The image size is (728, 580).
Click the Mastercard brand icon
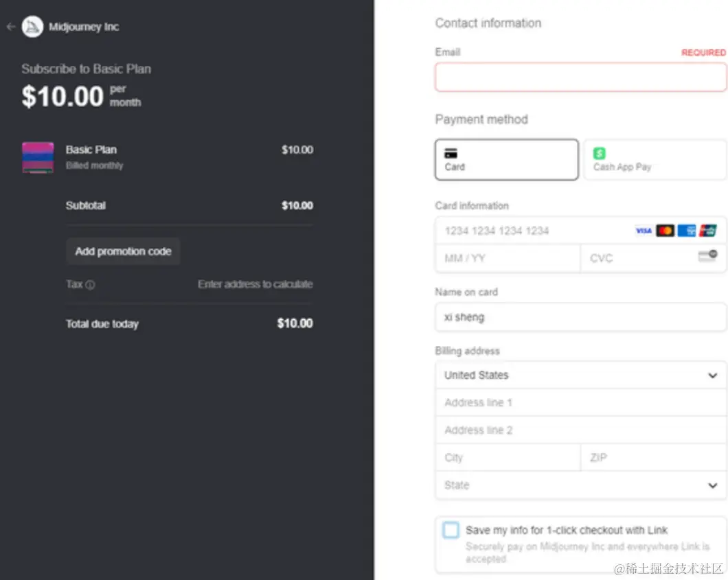(x=665, y=231)
